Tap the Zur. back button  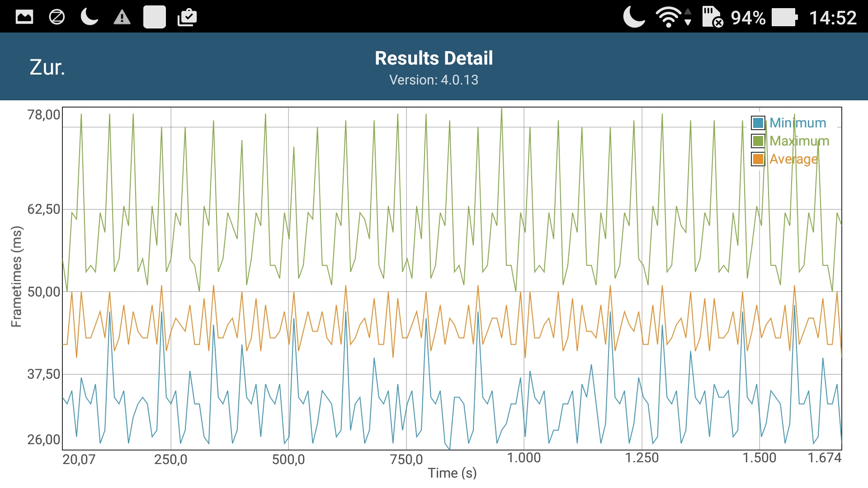tap(47, 67)
